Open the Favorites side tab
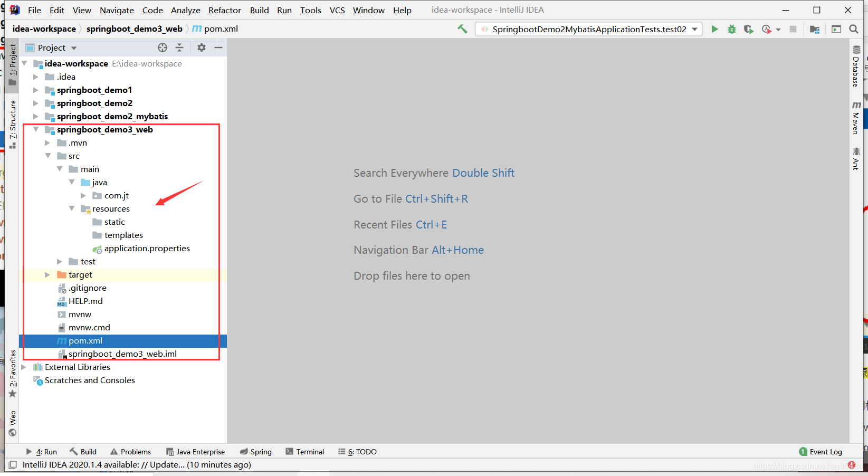Viewport: 868px width, 476px height. pyautogui.click(x=13, y=374)
